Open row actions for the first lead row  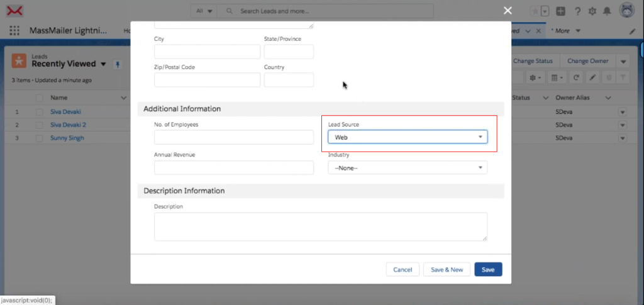(x=623, y=112)
